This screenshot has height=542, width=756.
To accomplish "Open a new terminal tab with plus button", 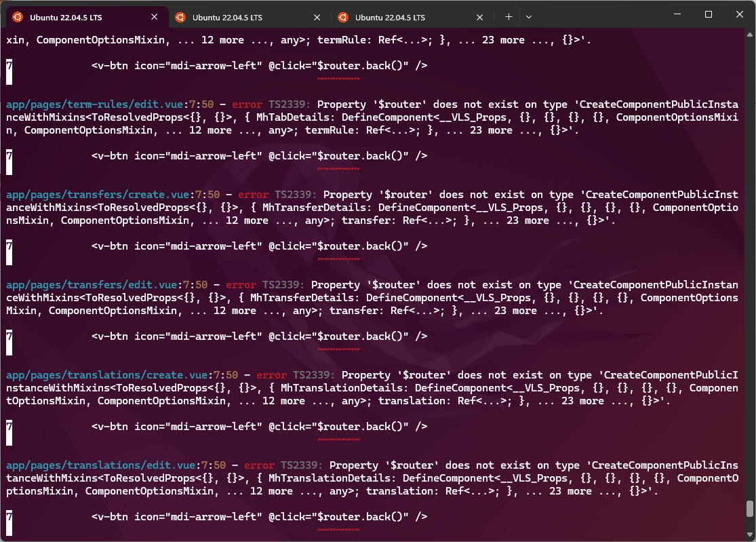I will [509, 17].
